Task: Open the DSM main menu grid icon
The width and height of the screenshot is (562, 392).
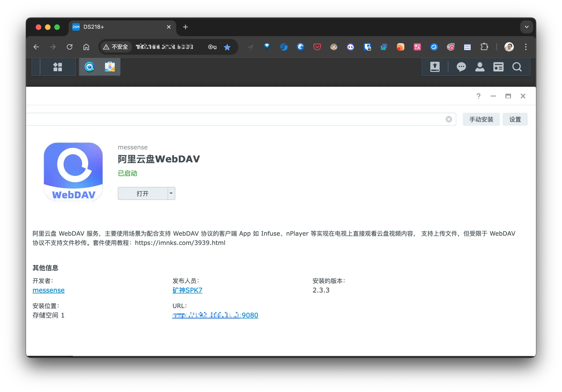Action: point(58,67)
